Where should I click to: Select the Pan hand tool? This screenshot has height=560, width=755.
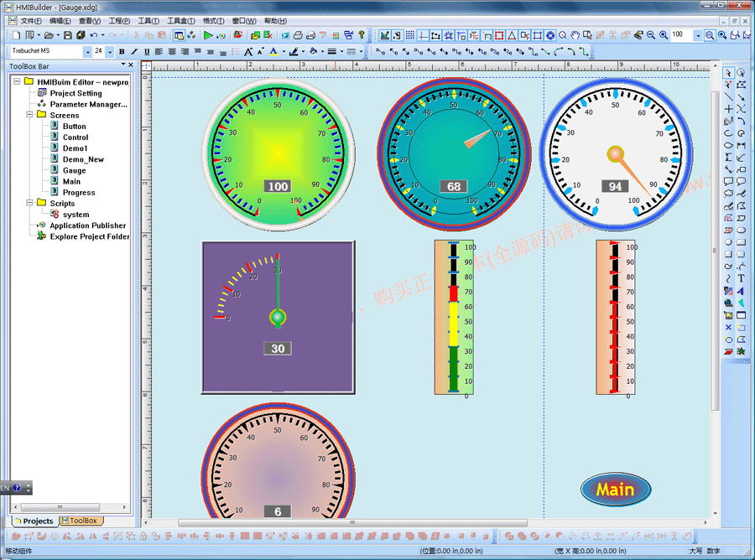[575, 35]
